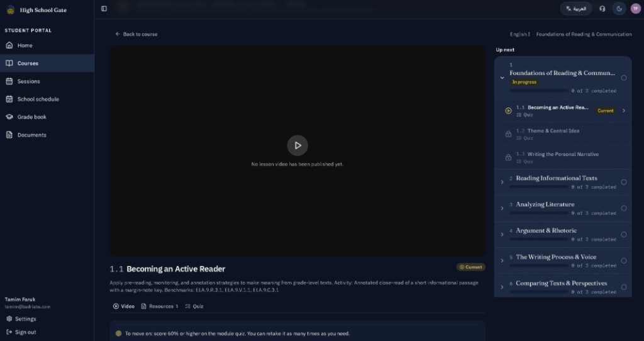Click the Sign out arrow icon
644x341 pixels.
pos(9,332)
